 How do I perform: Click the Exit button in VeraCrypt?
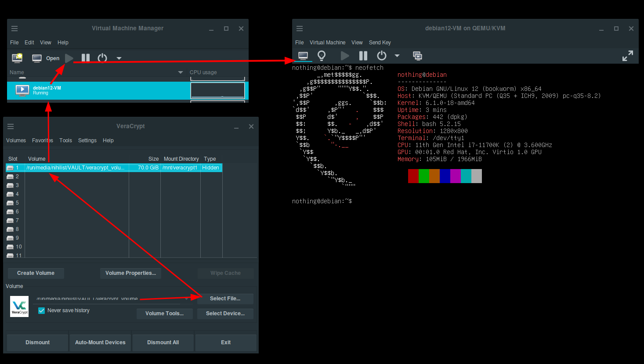(x=226, y=342)
